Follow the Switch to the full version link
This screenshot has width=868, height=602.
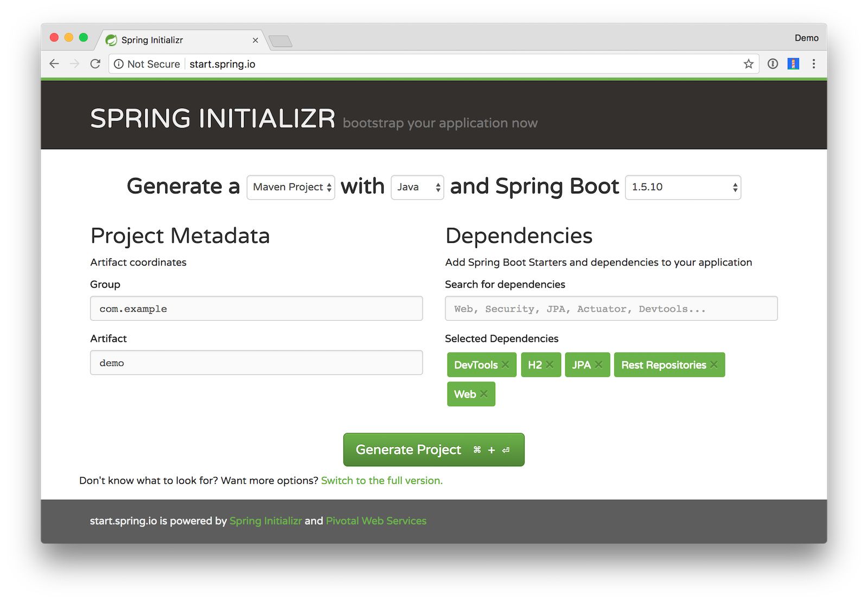click(381, 480)
